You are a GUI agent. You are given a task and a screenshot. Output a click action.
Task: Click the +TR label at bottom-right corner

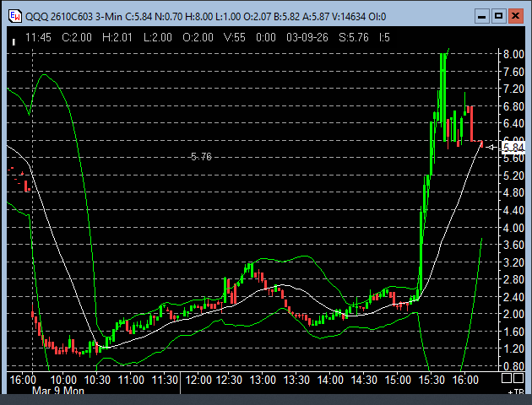pyautogui.click(x=514, y=392)
